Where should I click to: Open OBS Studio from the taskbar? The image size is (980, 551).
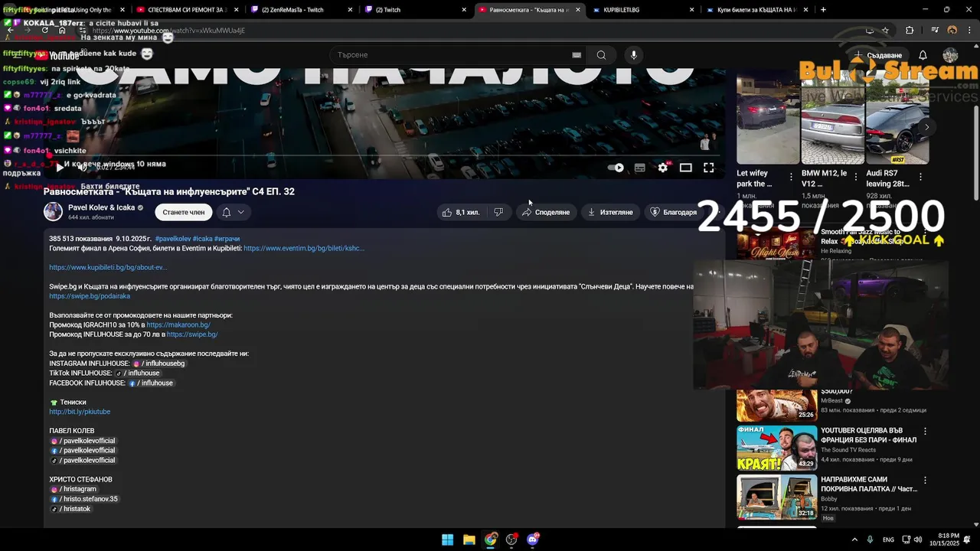(511, 540)
